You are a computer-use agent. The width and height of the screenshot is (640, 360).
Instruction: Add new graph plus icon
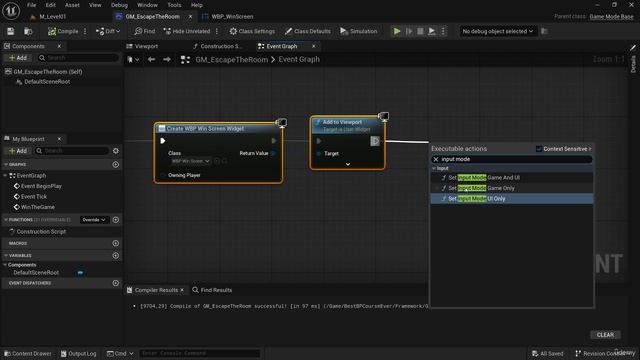[116, 164]
